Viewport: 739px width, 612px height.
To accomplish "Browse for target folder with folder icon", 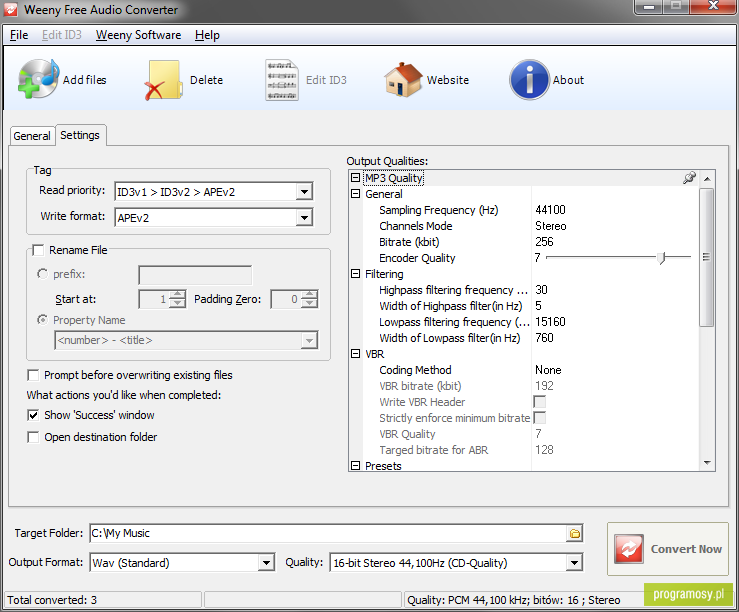I will [575, 533].
